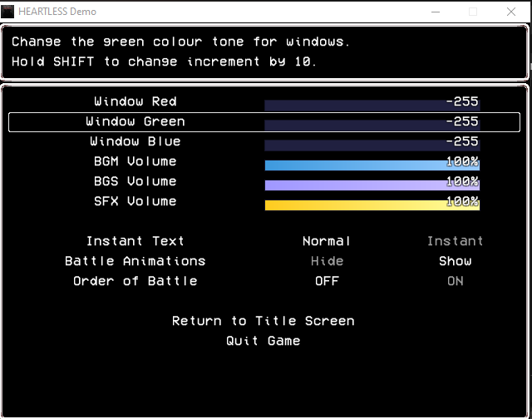Select the BGM Volume option label
532x419 pixels.
coord(135,161)
